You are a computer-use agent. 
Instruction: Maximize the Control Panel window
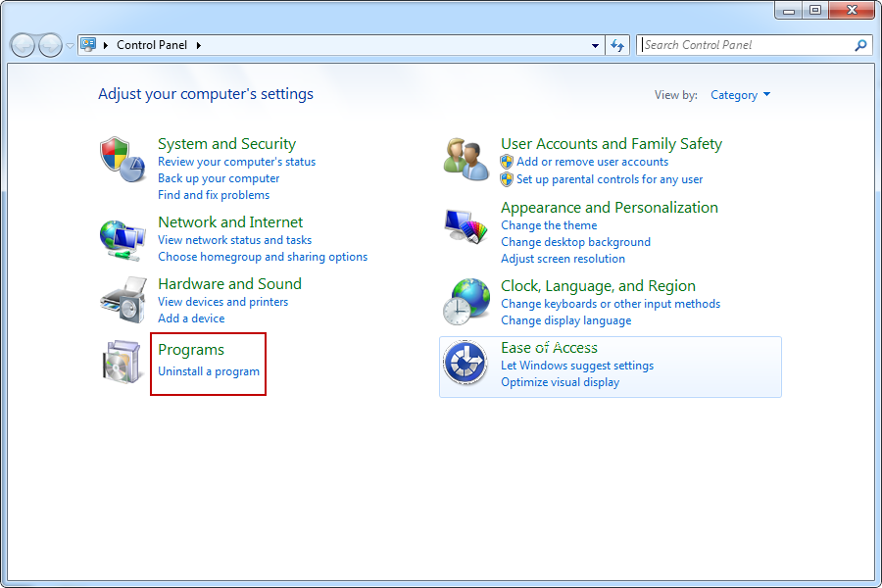(x=815, y=10)
